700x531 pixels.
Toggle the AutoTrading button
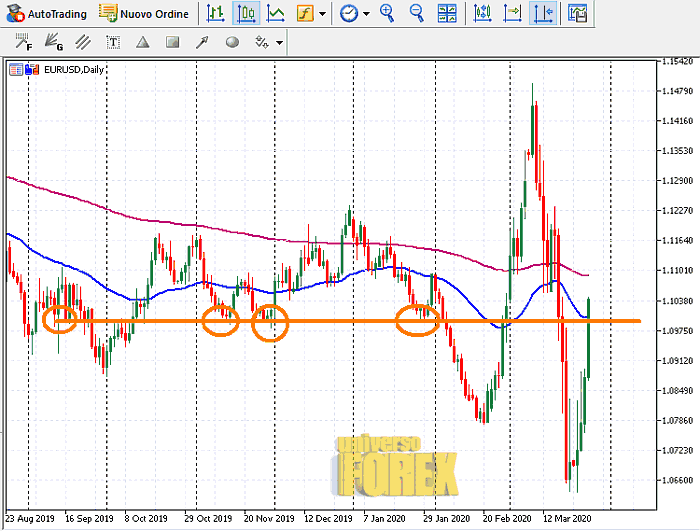pos(44,14)
